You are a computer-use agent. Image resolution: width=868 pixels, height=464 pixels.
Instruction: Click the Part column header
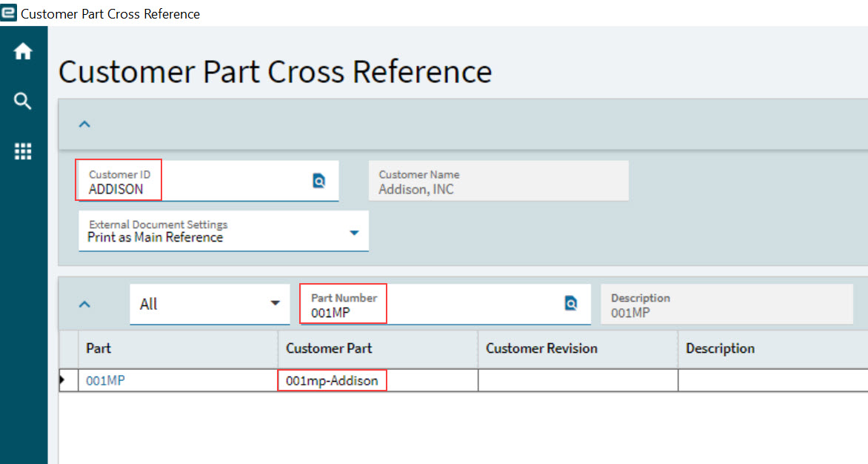(99, 348)
